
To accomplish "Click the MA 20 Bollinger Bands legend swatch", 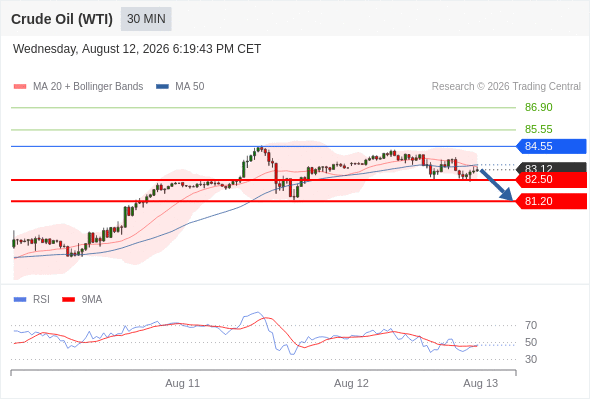I will point(20,87).
